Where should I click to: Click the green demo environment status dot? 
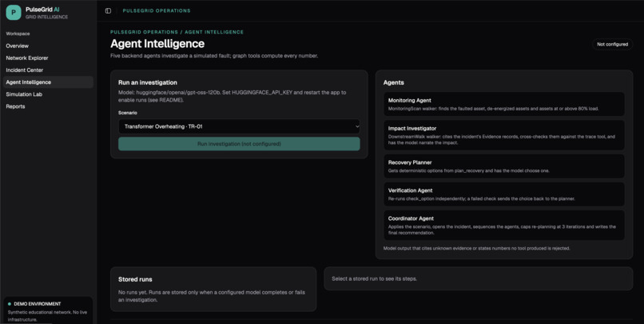pyautogui.click(x=10, y=304)
